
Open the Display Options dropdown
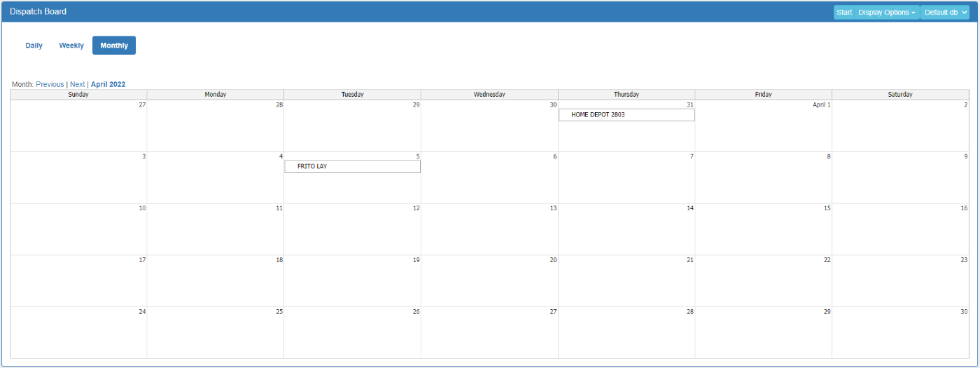[x=887, y=12]
